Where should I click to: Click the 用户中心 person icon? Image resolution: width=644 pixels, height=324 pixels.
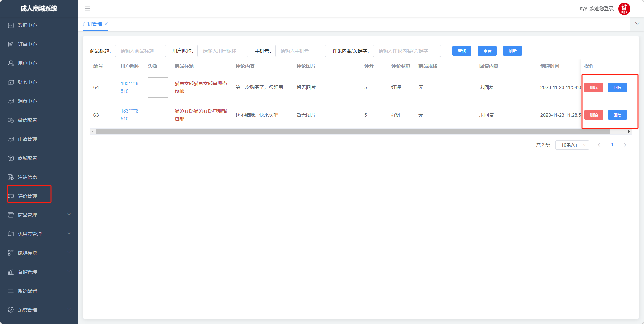pos(11,63)
